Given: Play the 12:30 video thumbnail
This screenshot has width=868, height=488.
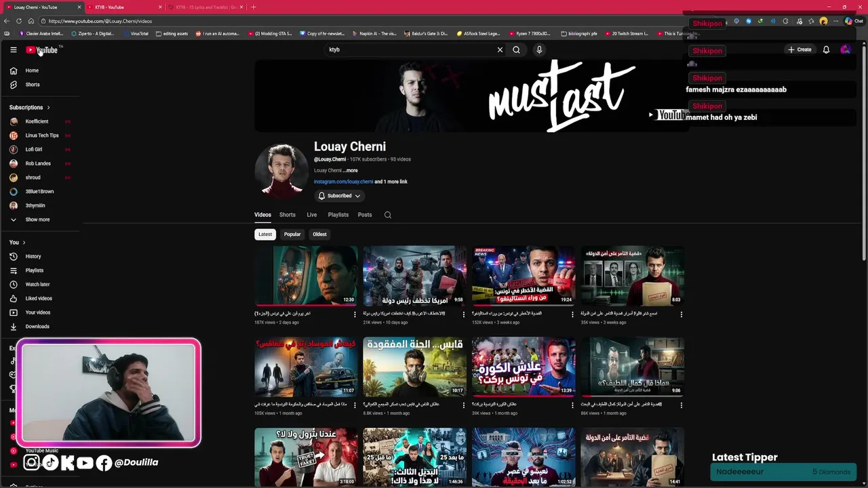Looking at the screenshot, I should point(306,276).
